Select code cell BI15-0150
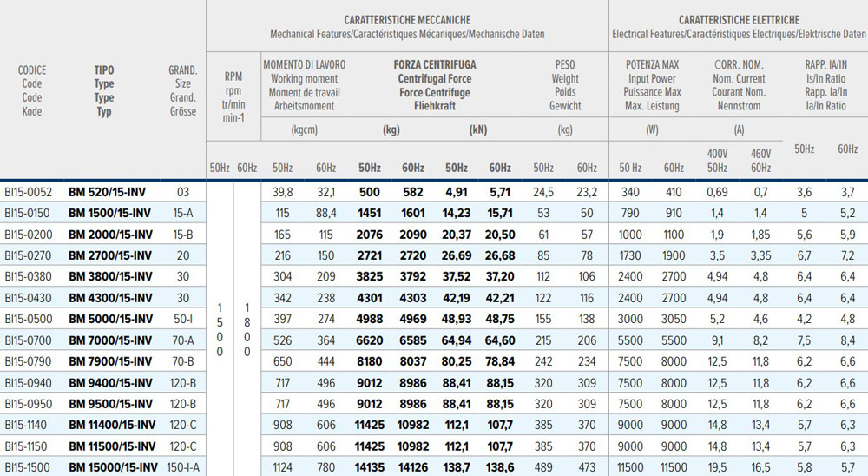 tap(27, 214)
